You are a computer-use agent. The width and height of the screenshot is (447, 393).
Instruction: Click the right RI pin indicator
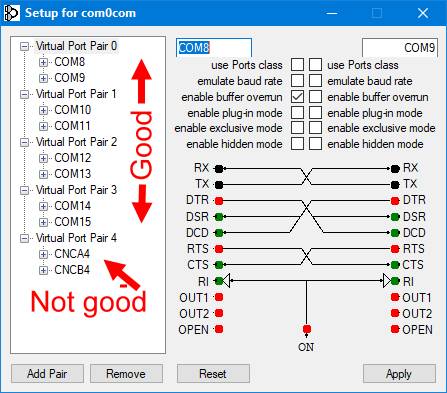point(395,281)
